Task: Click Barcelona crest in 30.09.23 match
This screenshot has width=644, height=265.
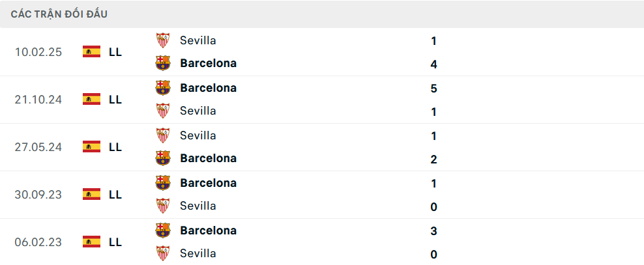Action: click(x=163, y=183)
